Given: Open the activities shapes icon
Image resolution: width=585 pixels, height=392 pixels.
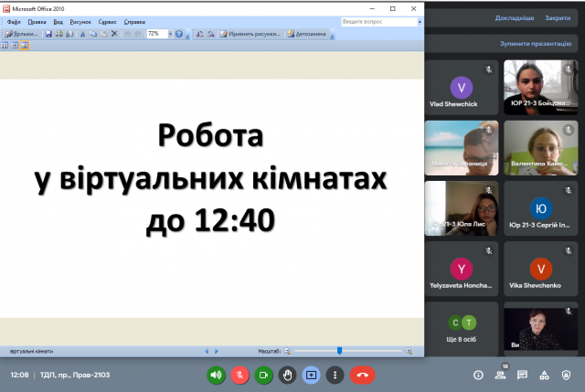Looking at the screenshot, I should point(545,376).
